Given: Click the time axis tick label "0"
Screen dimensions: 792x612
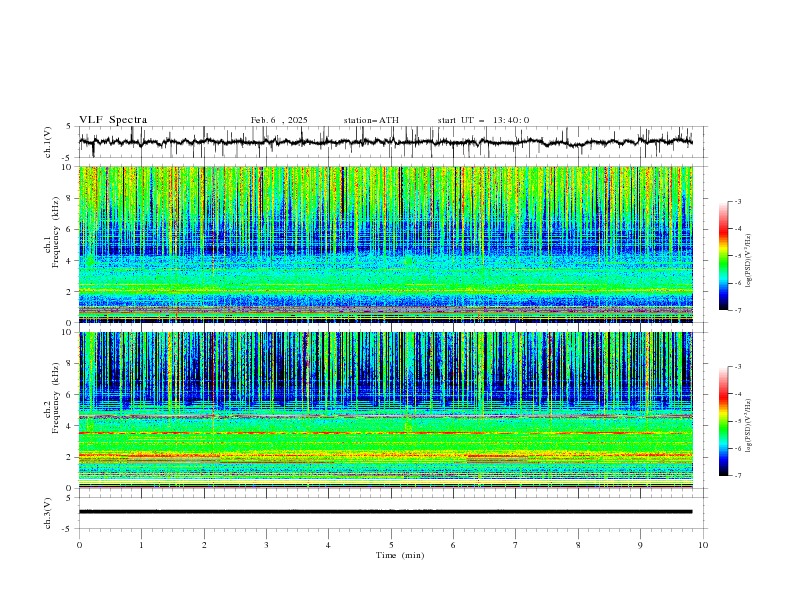Looking at the screenshot, I should click(x=79, y=545).
